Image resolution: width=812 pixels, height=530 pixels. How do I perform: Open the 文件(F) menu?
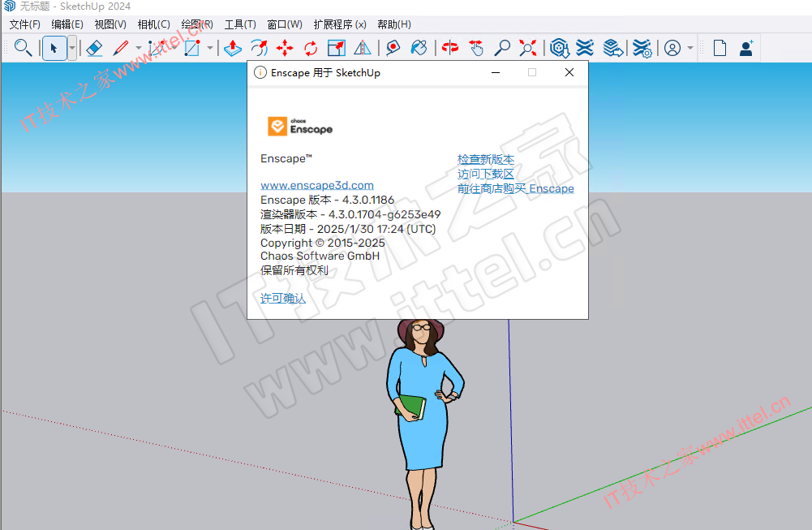[x=25, y=24]
